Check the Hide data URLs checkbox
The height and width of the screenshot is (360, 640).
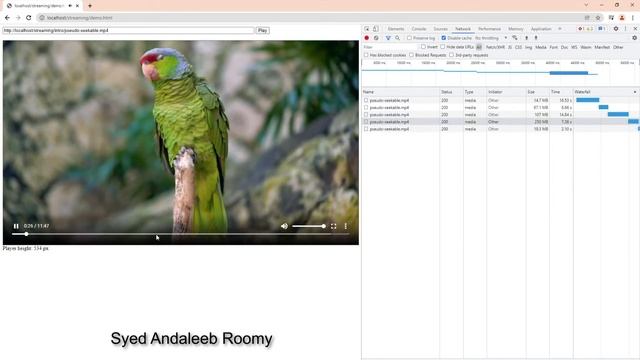442,47
